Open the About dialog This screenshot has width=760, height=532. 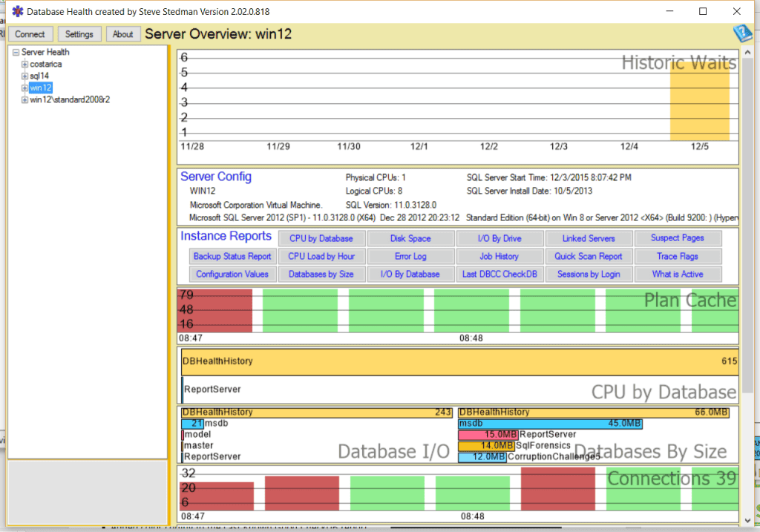(122, 33)
